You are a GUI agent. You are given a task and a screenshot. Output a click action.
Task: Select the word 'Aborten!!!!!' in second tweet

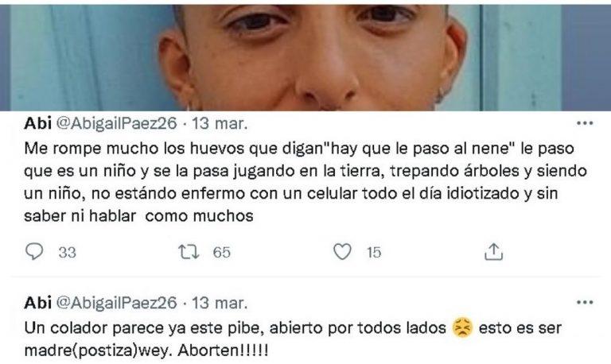[223, 350]
